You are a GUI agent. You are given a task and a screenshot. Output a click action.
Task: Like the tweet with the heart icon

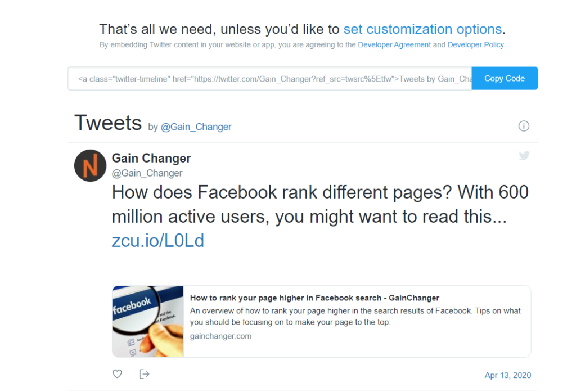[x=117, y=373]
